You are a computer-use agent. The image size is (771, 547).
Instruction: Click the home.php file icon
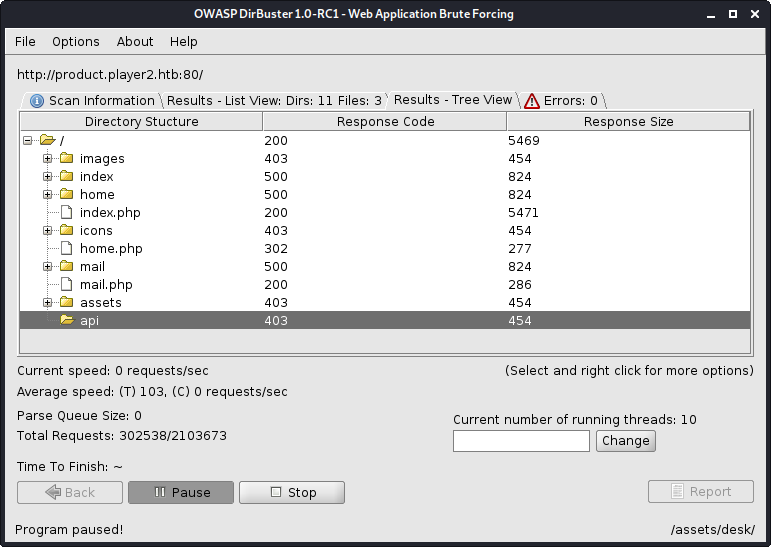click(67, 248)
